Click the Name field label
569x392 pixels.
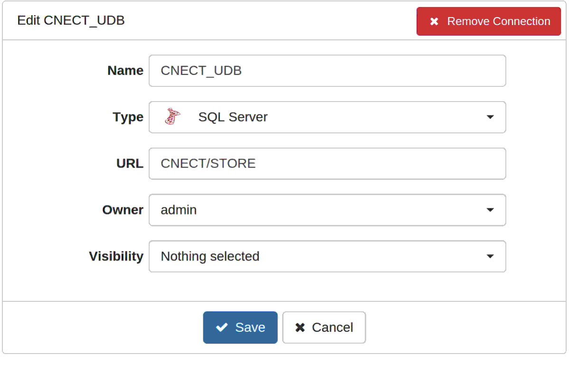[125, 70]
